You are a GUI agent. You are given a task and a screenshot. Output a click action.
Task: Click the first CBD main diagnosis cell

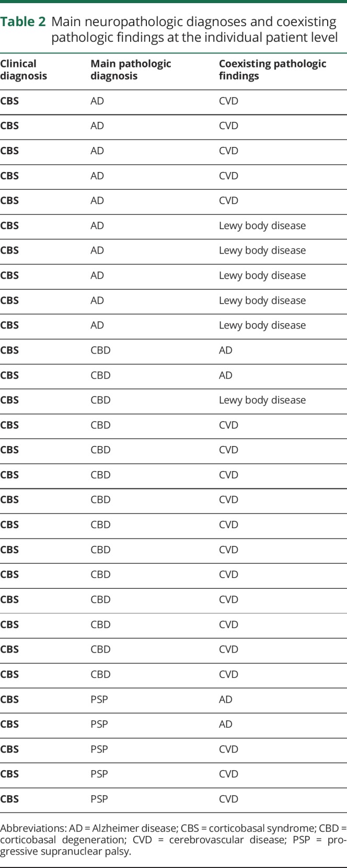point(100,350)
